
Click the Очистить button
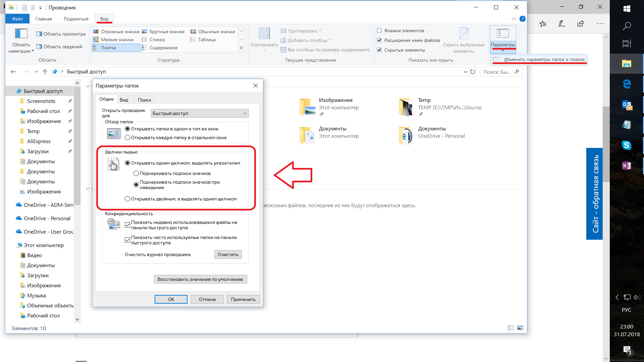point(228,254)
